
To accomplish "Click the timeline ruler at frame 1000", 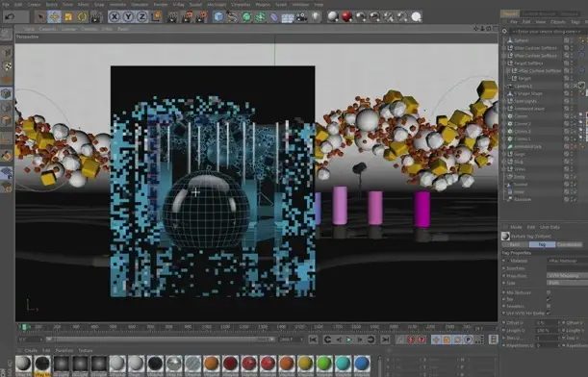I will click(x=207, y=327).
